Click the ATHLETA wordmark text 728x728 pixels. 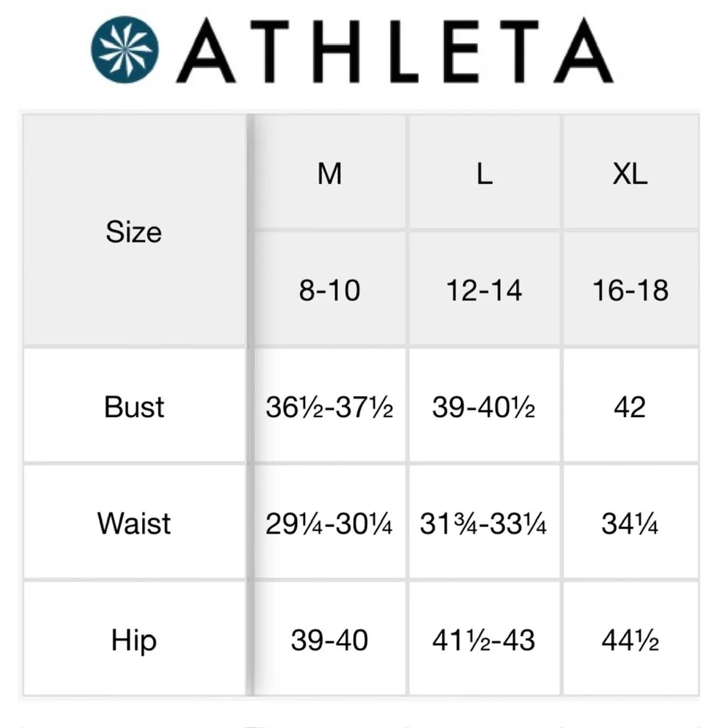click(x=394, y=50)
